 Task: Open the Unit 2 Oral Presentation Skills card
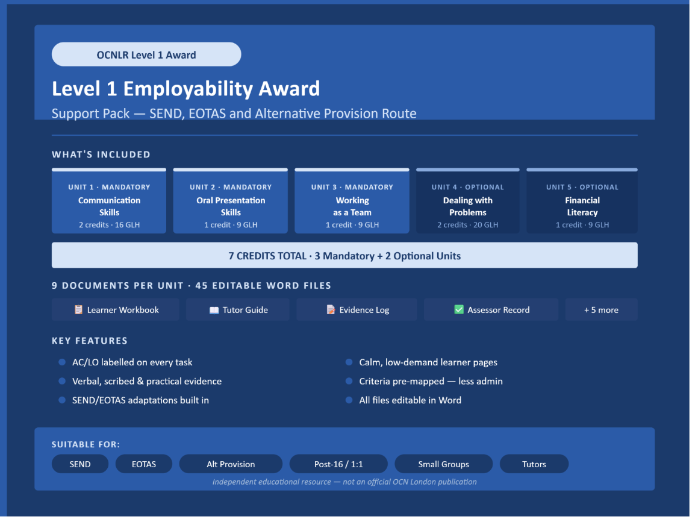point(233,203)
